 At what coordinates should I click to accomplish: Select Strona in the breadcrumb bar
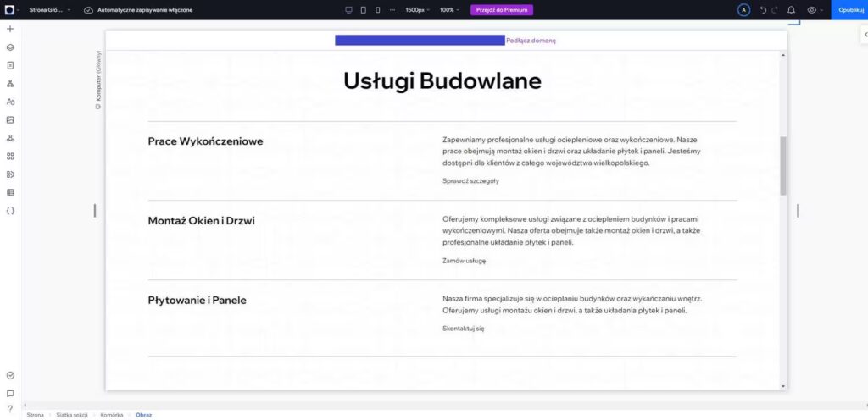[x=35, y=414]
